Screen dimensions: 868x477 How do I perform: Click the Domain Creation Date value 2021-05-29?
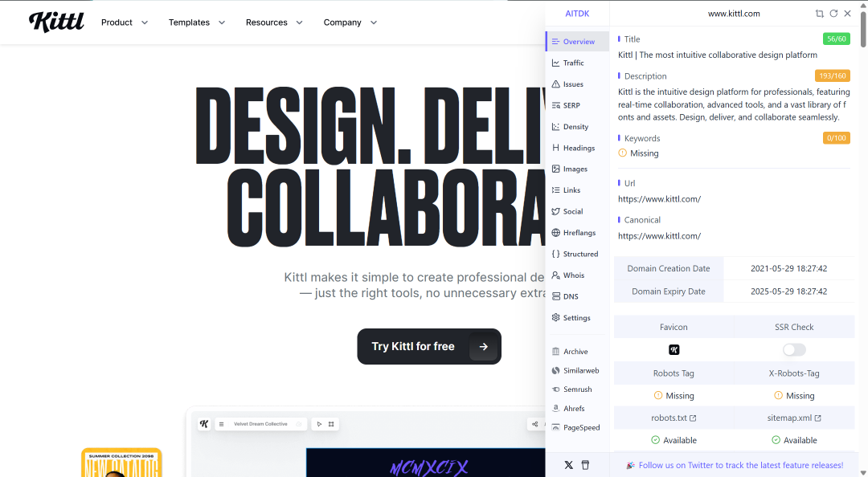click(789, 268)
